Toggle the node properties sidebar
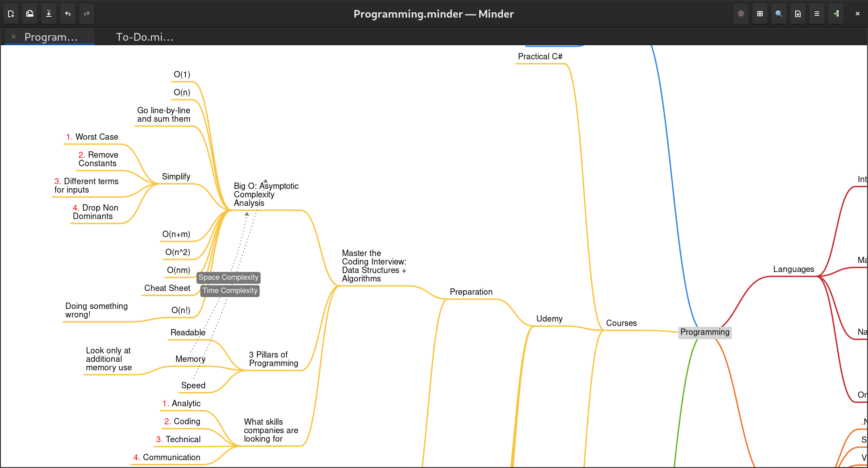The width and height of the screenshot is (868, 468). (836, 13)
